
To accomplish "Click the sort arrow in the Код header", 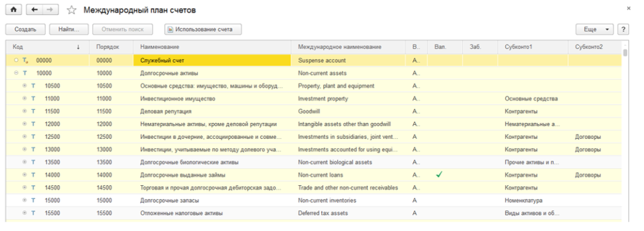I will click(x=78, y=47).
